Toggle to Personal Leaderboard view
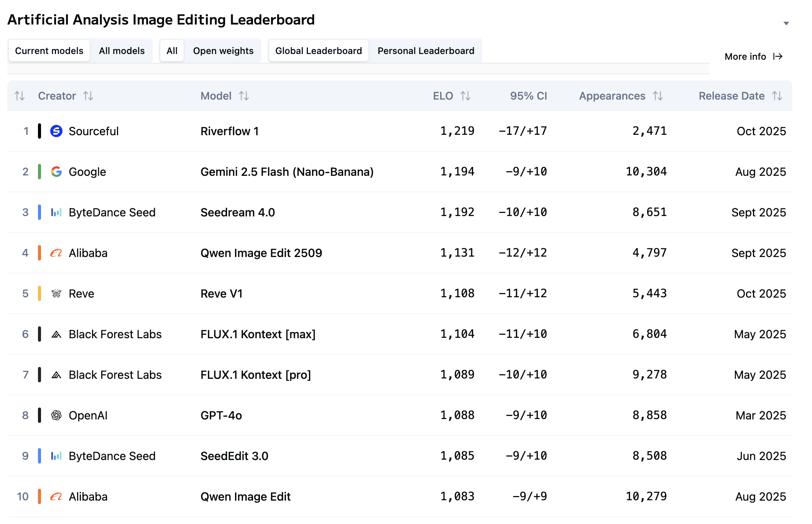This screenshot has width=812, height=524. coord(426,51)
